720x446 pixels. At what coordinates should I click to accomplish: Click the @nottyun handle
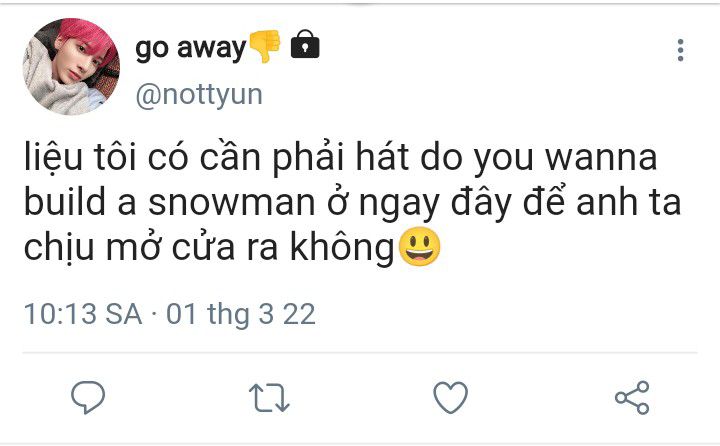[199, 95]
